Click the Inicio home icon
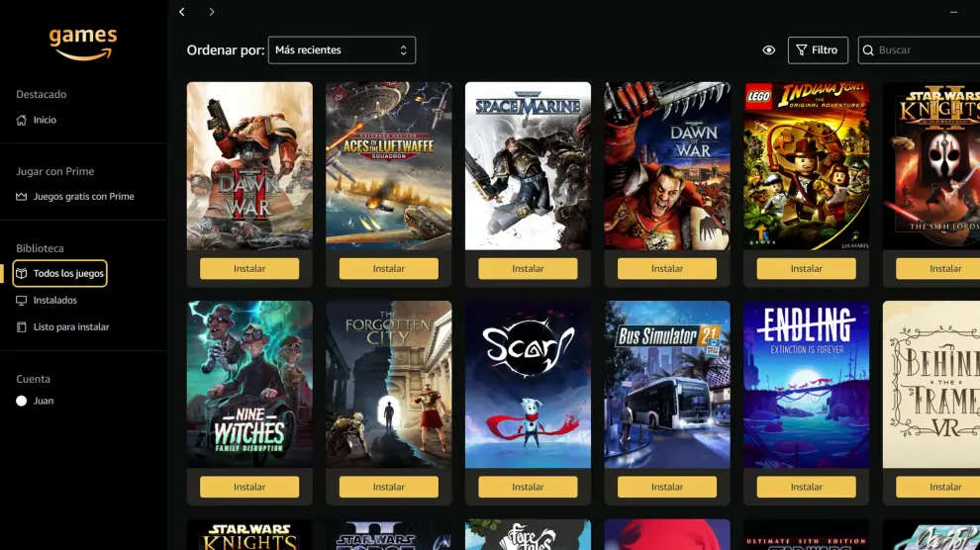Image resolution: width=980 pixels, height=550 pixels. tap(22, 120)
